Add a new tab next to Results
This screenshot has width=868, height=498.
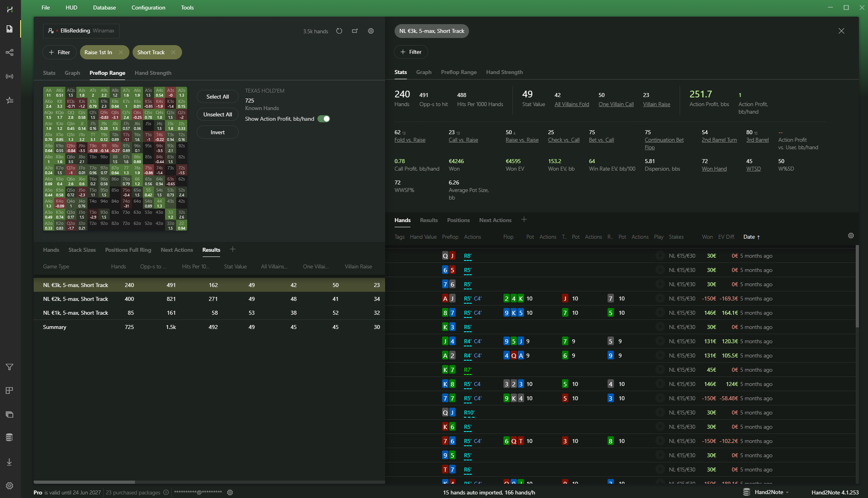(233, 249)
